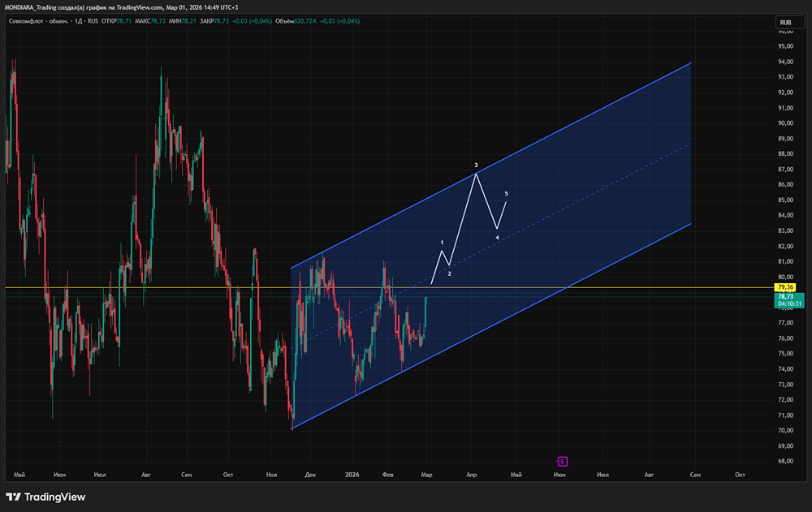Click the wave 2 label
This screenshot has width=812, height=512.
[x=449, y=274]
